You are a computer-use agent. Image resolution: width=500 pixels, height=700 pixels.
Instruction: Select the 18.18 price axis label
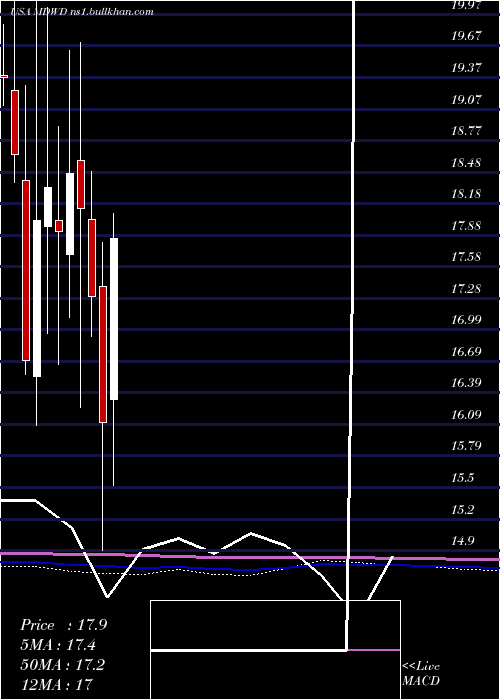coord(466,194)
